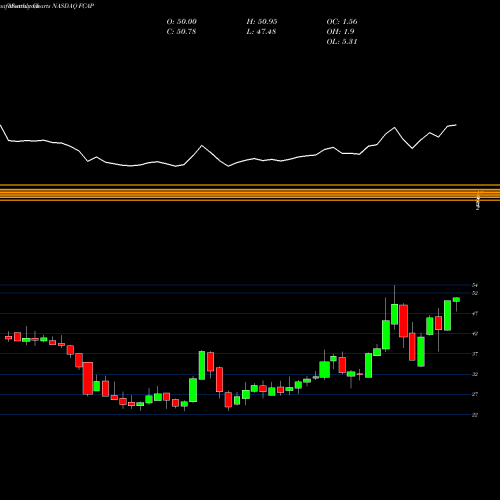Select the close value C: 50.78
Viewport: 500px width, 500px height.
click(181, 32)
